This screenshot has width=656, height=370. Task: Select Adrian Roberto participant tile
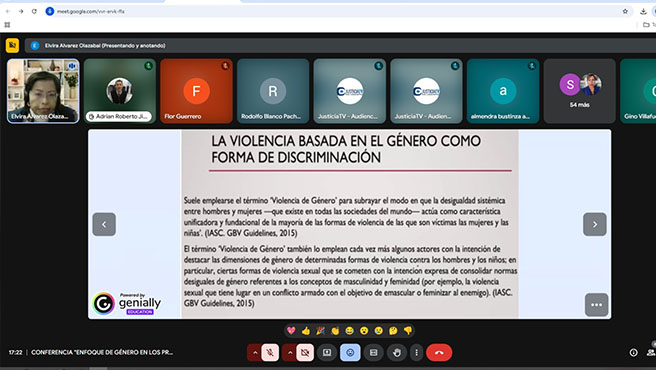point(120,91)
